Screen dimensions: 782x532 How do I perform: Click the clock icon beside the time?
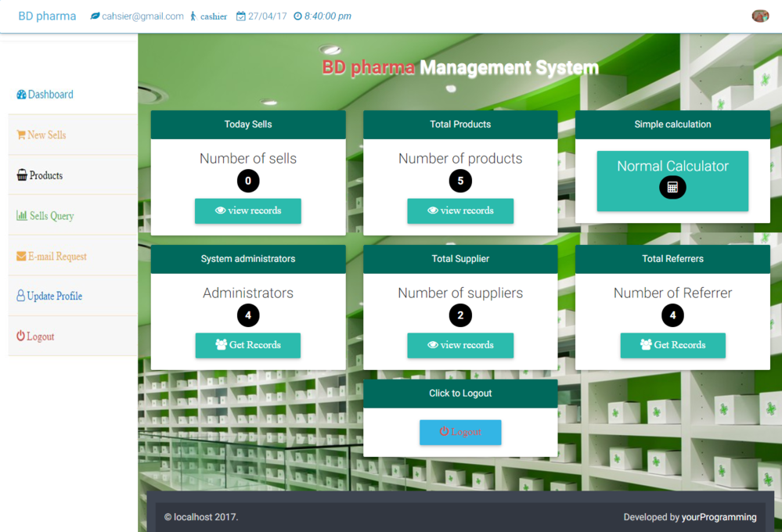tap(297, 16)
